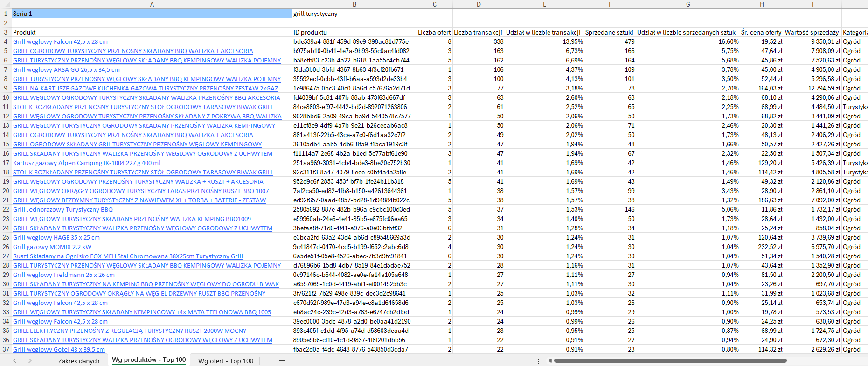Click horizontal scrollbar left arrow
The image size is (868, 366).
pos(550,360)
